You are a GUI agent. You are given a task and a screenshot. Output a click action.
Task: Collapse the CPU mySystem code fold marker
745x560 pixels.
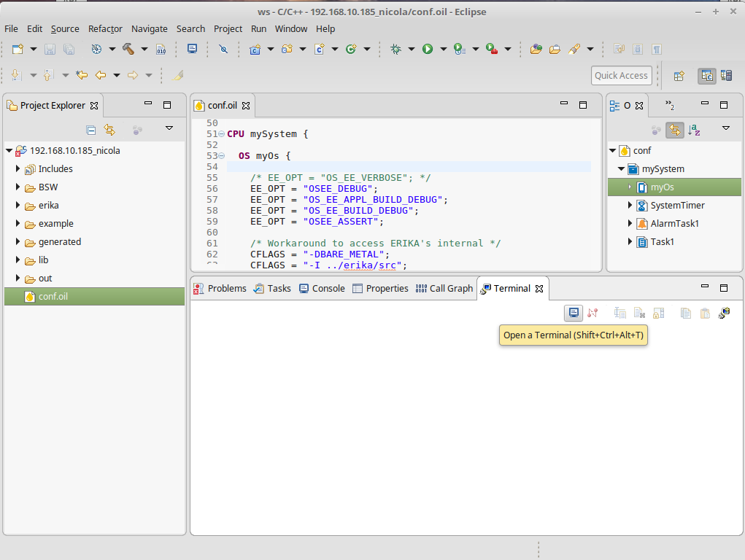221,134
